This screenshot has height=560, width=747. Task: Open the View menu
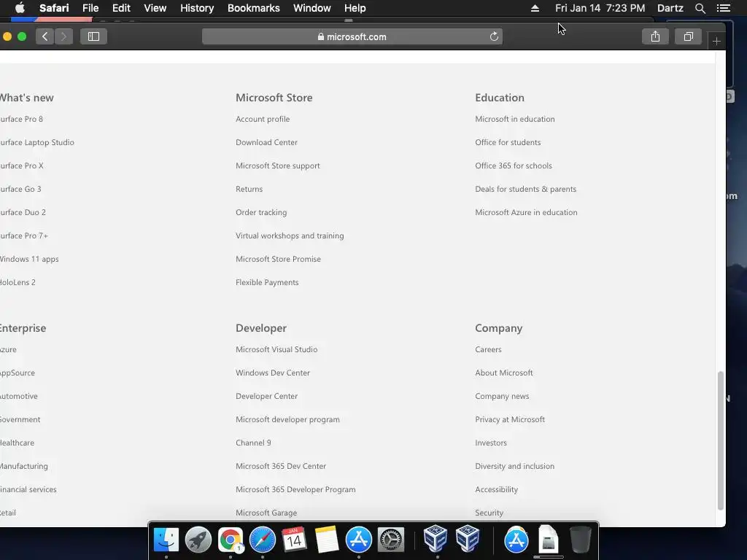coord(155,8)
